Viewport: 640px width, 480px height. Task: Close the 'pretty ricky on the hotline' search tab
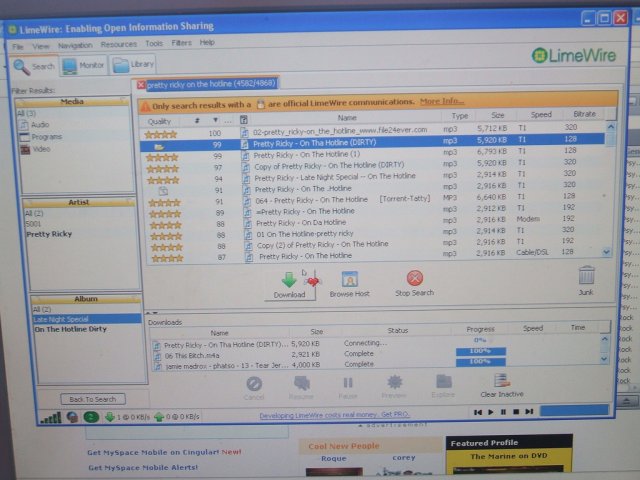tap(141, 85)
